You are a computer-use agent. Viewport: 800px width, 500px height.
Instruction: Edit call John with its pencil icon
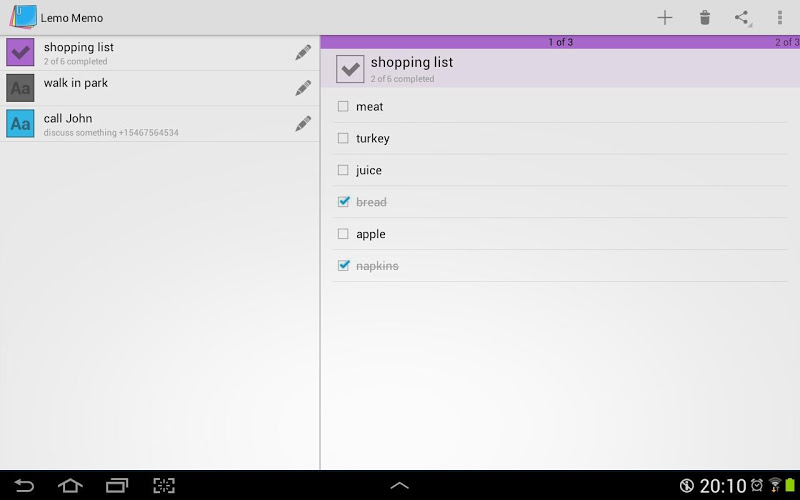(303, 123)
